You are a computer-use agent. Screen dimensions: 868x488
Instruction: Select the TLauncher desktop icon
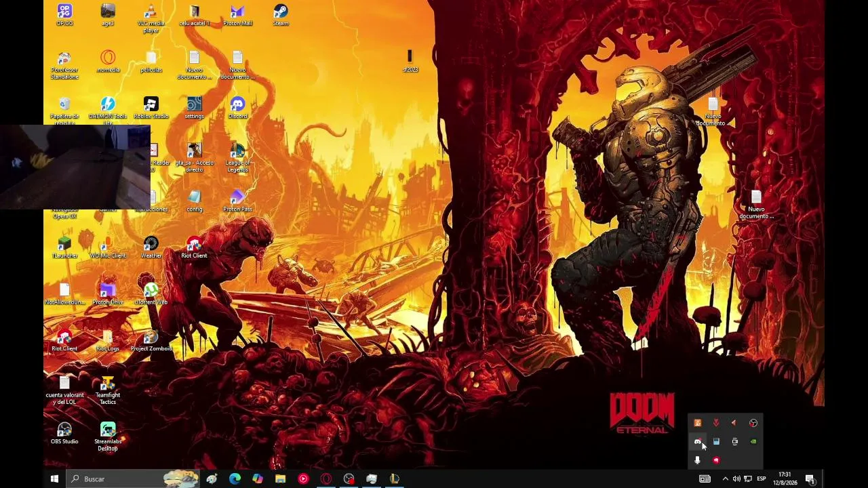point(64,247)
